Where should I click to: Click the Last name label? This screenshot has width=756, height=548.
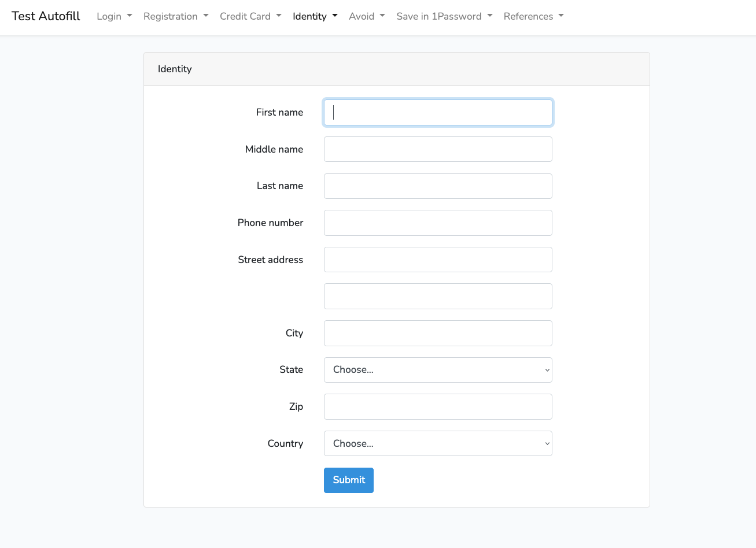[280, 186]
